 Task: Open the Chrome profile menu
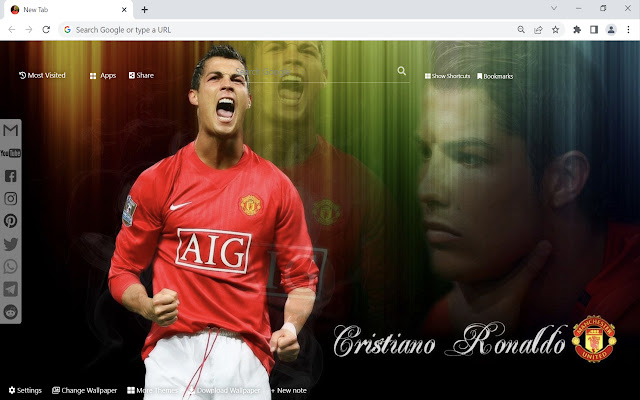(x=611, y=29)
